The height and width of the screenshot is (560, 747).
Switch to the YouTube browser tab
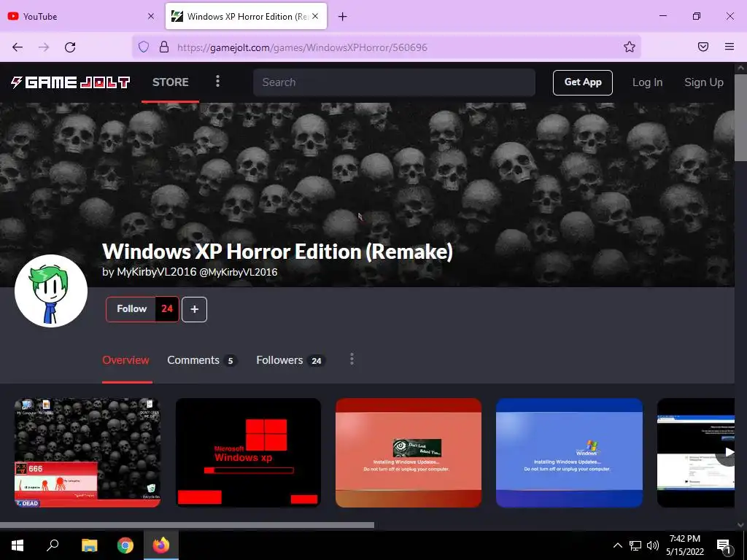coord(82,16)
